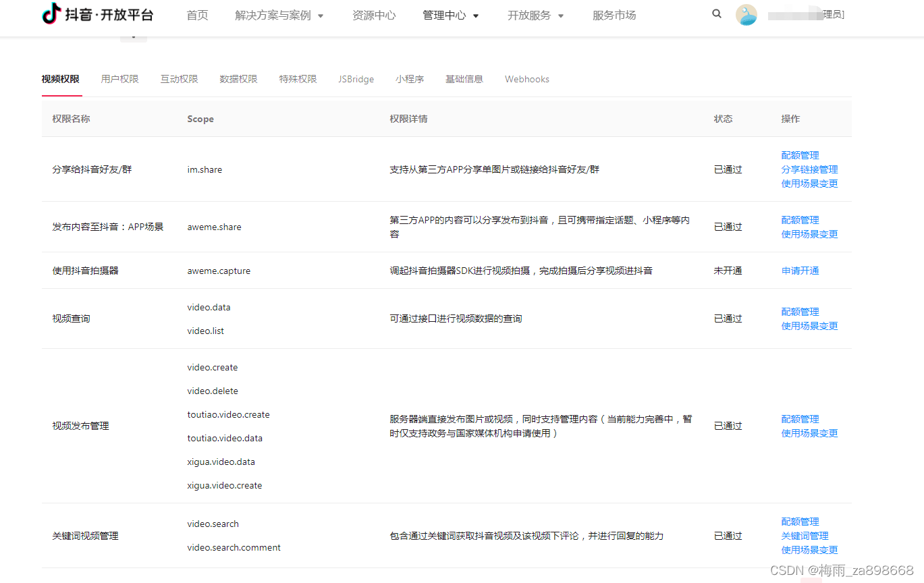
Task: Click the video.delete scope text
Action: 213,391
